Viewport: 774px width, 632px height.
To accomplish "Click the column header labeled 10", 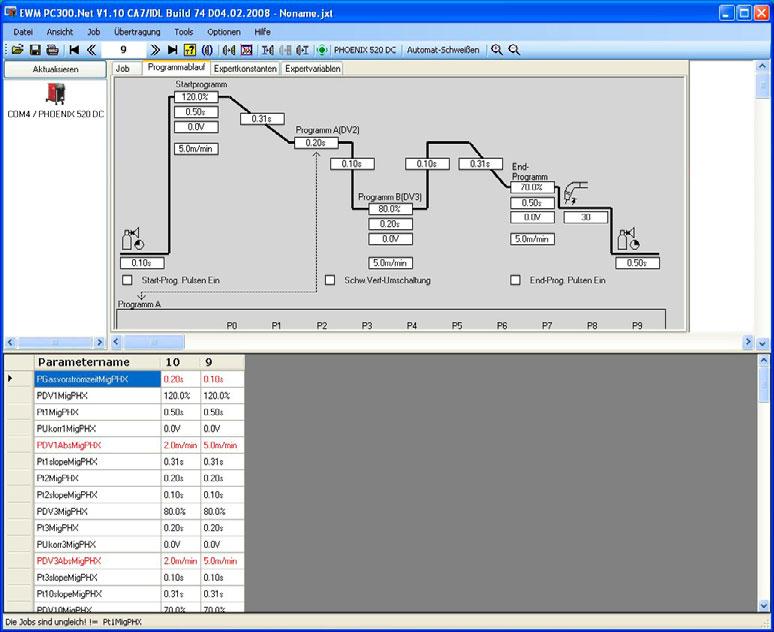I will click(x=181, y=362).
